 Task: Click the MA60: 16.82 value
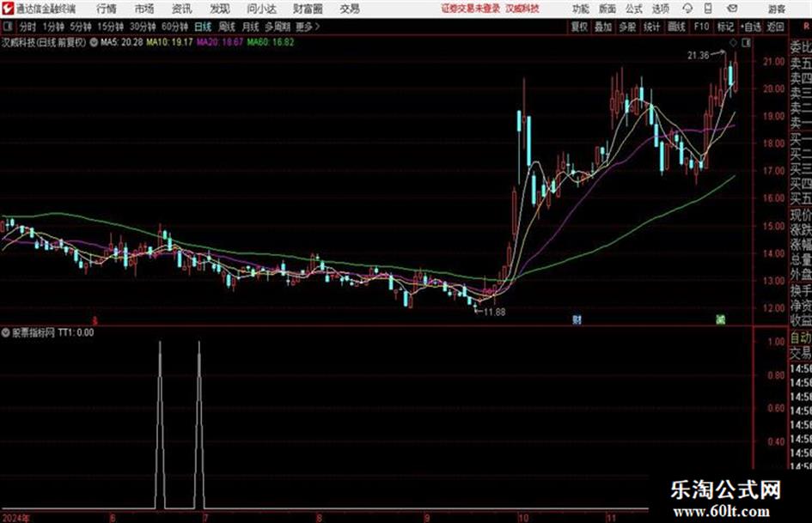pos(271,42)
